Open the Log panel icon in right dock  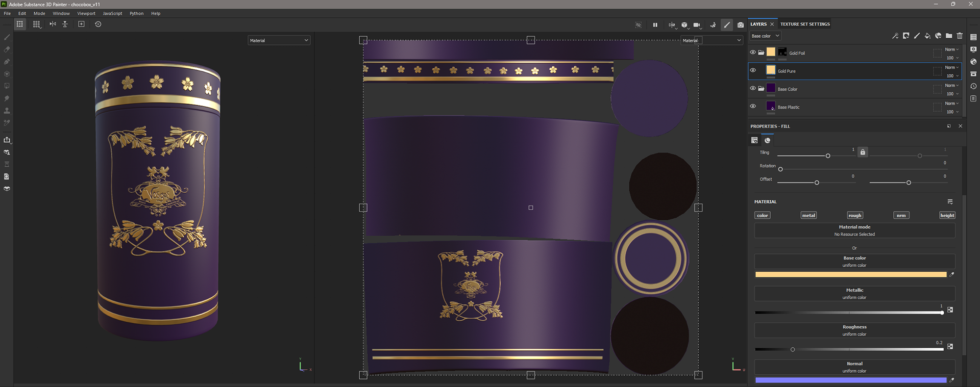click(973, 98)
